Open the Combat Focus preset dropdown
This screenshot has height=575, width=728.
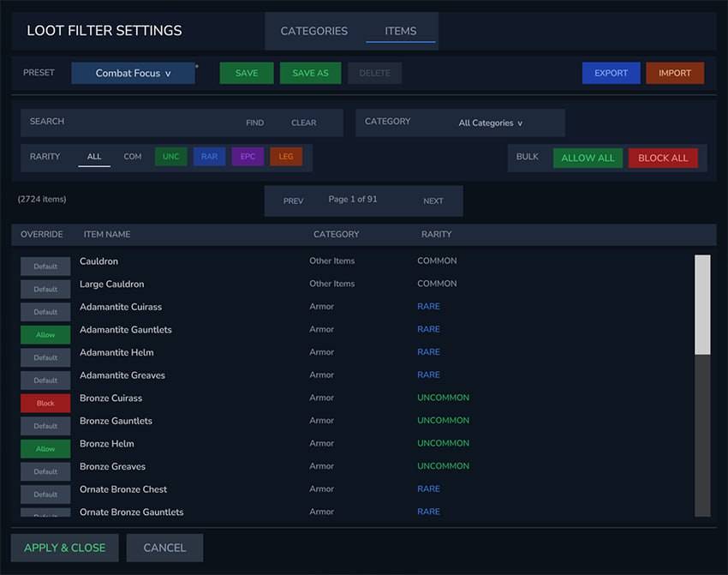click(x=133, y=74)
